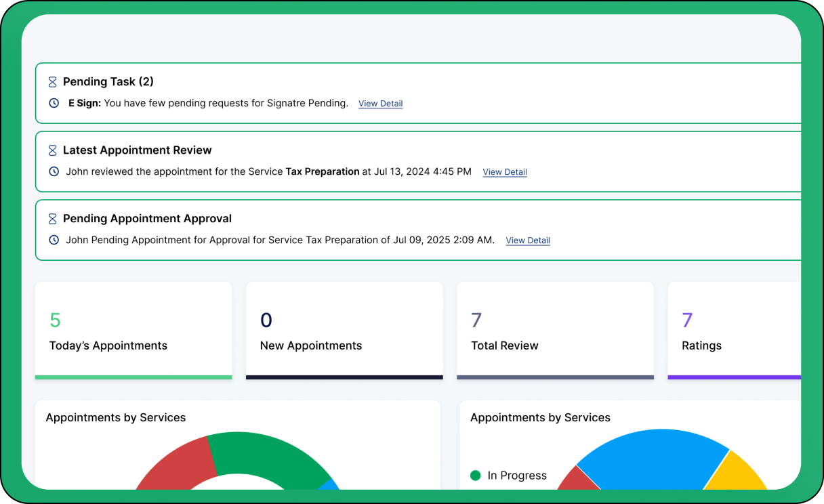Open the Total Review card

click(555, 331)
